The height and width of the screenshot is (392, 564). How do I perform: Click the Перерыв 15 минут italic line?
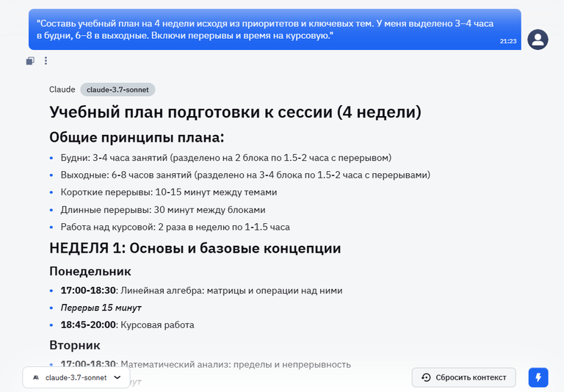(x=101, y=308)
